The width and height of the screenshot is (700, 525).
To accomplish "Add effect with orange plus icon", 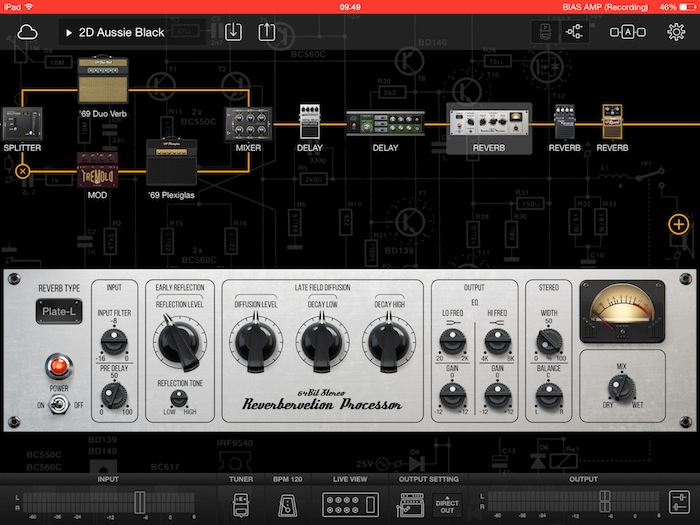I will click(x=678, y=224).
